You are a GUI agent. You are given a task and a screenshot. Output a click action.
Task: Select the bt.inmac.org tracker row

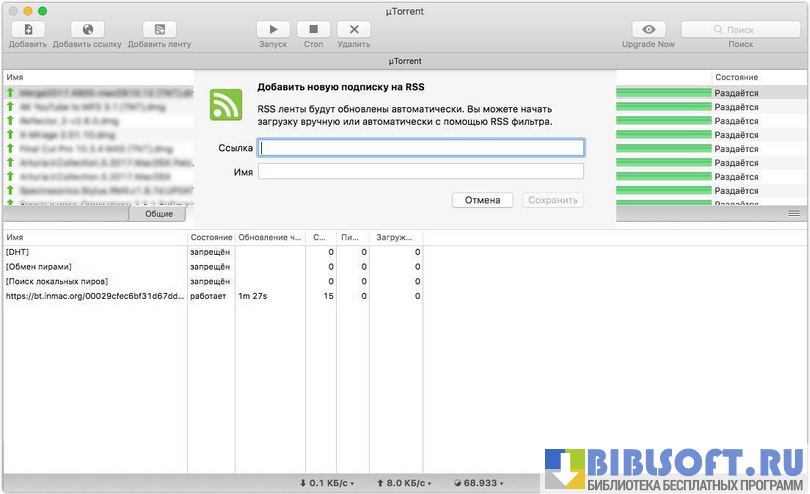tap(95, 296)
